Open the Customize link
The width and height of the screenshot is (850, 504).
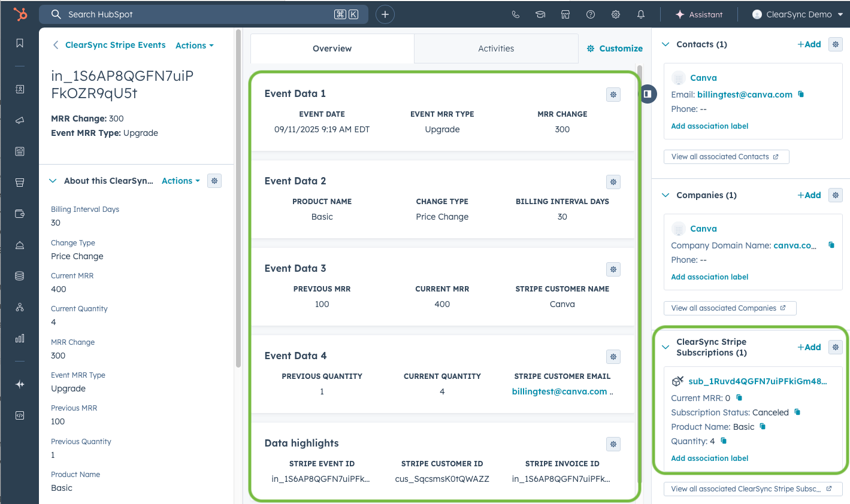pos(615,48)
